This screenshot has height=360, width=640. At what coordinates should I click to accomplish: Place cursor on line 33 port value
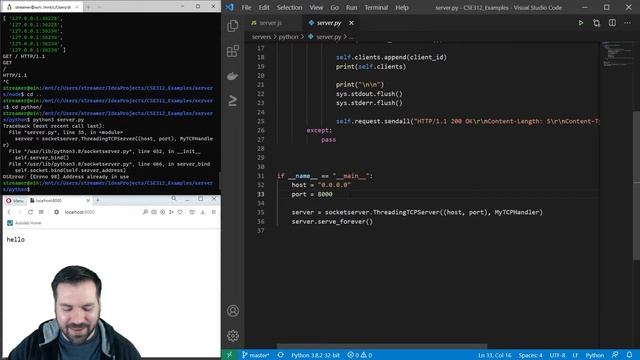[325, 194]
